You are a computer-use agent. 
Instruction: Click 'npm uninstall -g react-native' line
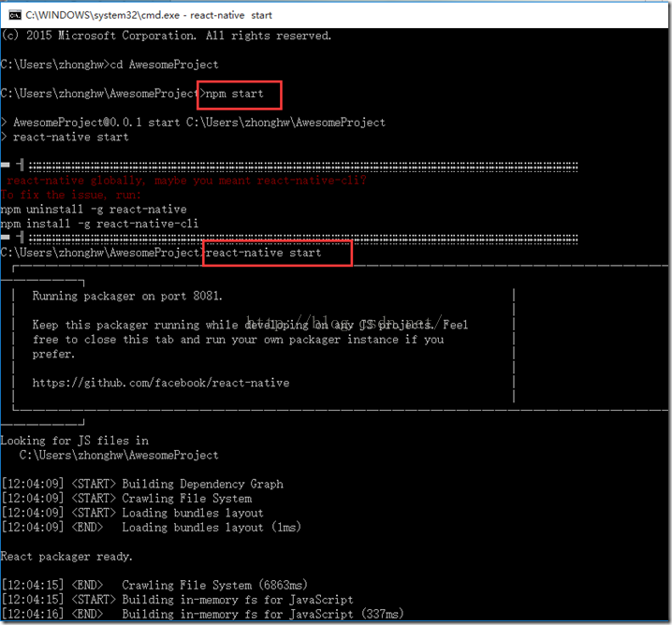click(x=94, y=210)
